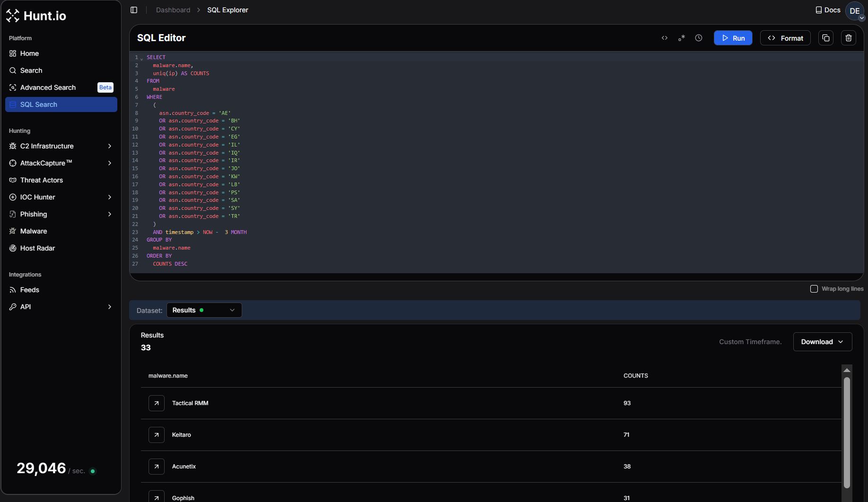Click the Phishing icon
The width and height of the screenshot is (868, 502).
click(13, 214)
